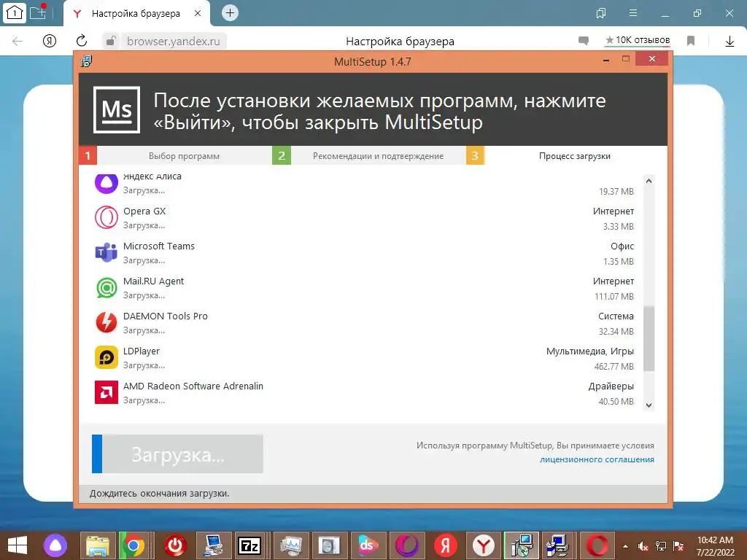This screenshot has width=747, height=560.
Task: Open Action Center flag tray icon
Action: (678, 546)
